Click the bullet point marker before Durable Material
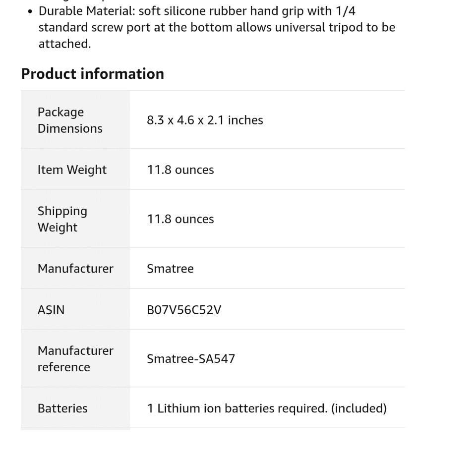This screenshot has height=456, width=476. point(30,11)
